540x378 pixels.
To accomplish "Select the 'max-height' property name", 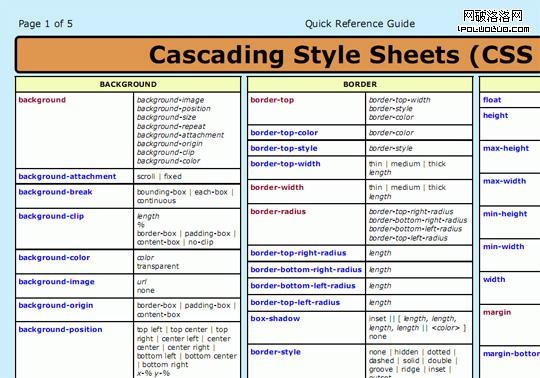I will [x=506, y=148].
